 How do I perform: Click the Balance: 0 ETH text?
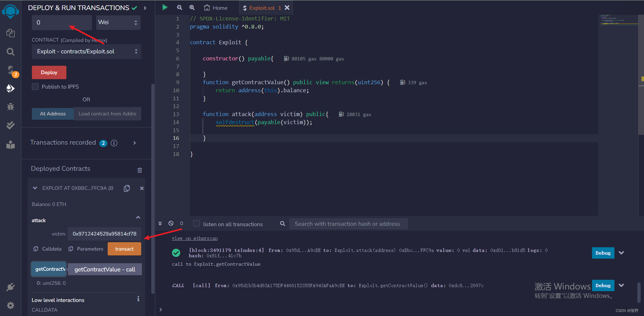pyautogui.click(x=49, y=204)
